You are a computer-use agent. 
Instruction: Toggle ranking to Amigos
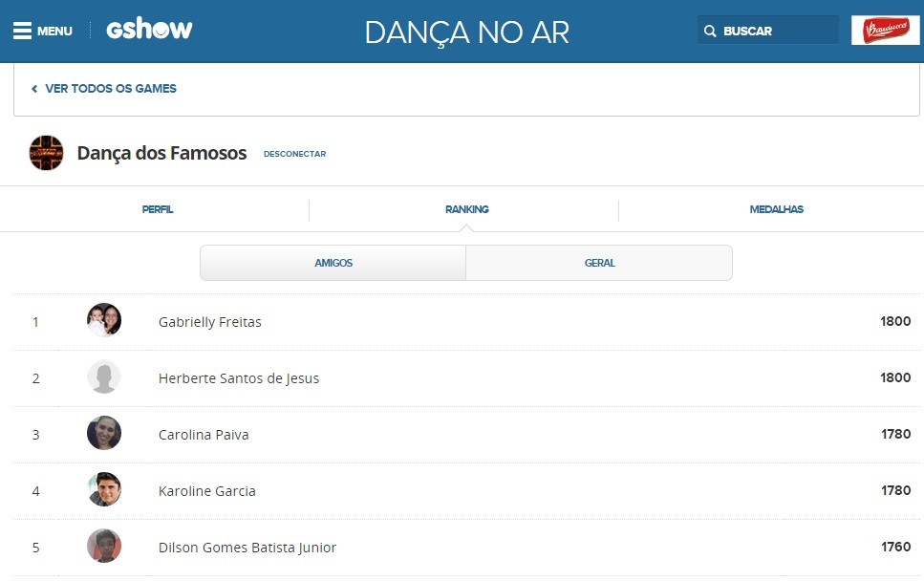333,263
